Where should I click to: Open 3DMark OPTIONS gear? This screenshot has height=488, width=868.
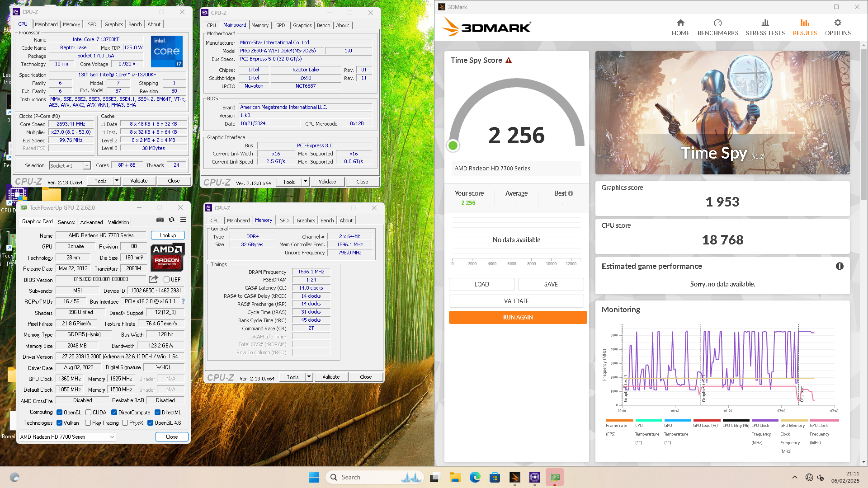pyautogui.click(x=838, y=28)
